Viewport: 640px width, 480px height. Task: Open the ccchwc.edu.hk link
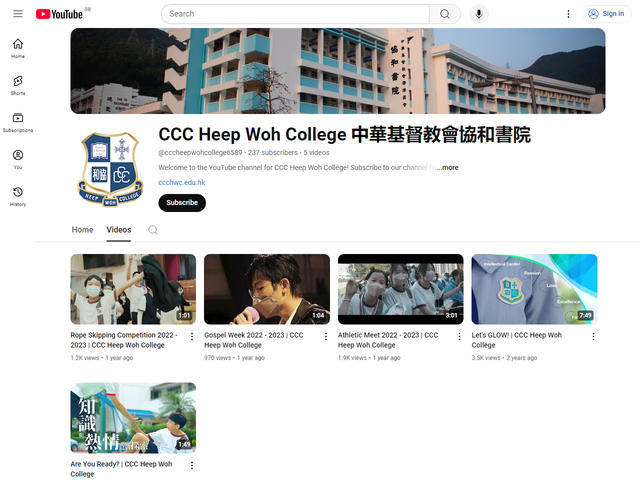(182, 183)
